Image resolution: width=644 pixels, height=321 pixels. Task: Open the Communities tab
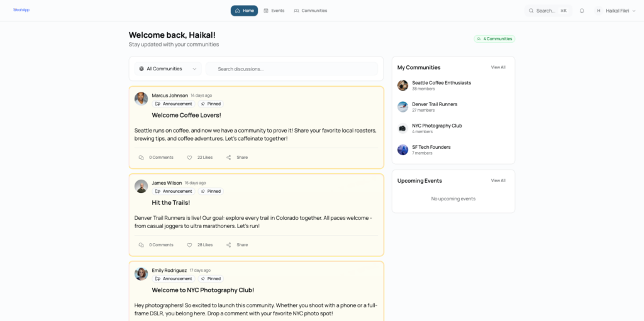310,11
